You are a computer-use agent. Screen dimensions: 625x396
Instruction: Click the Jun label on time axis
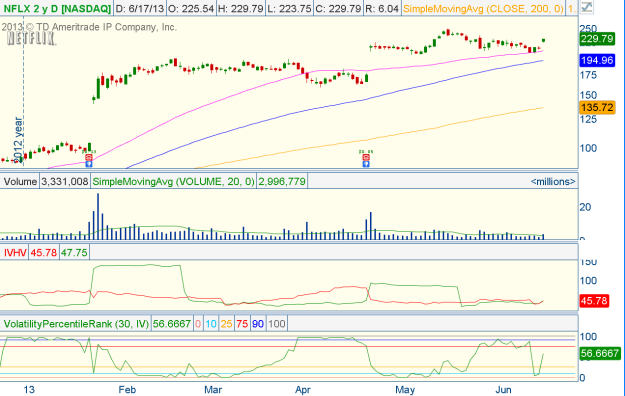(x=503, y=389)
